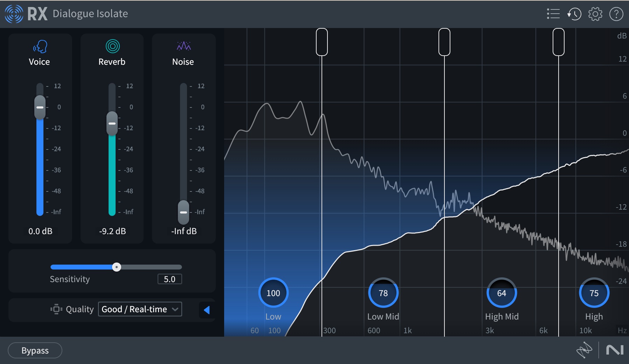Screen dimensions: 629x364
Task: Select the Noise module icon
Action: pyautogui.click(x=183, y=46)
